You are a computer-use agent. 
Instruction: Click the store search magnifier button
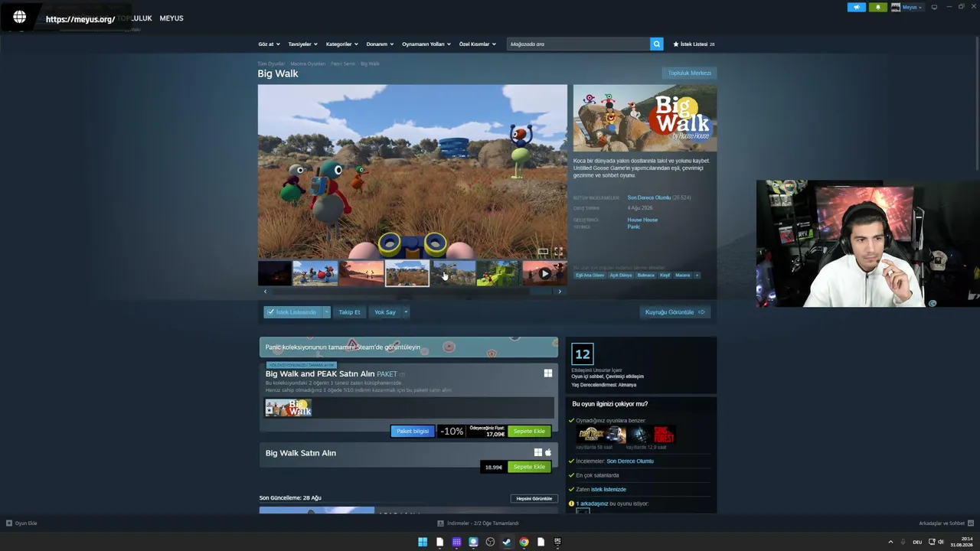pos(656,44)
